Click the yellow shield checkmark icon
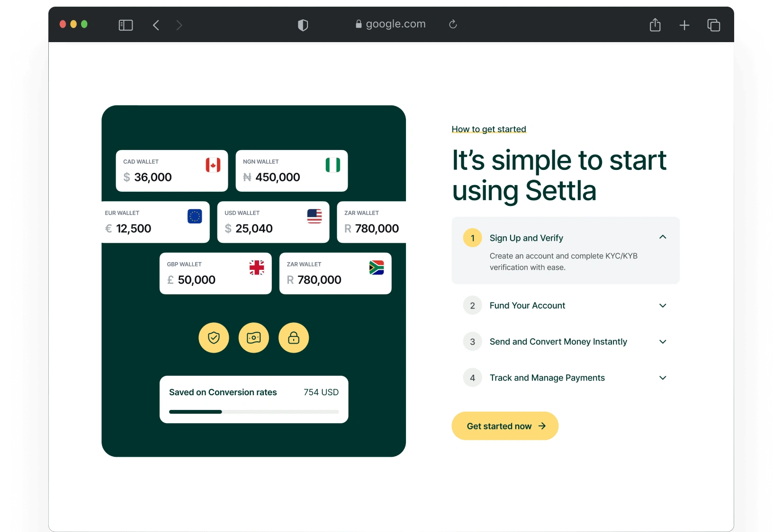Image resolution: width=782 pixels, height=532 pixels. tap(214, 338)
